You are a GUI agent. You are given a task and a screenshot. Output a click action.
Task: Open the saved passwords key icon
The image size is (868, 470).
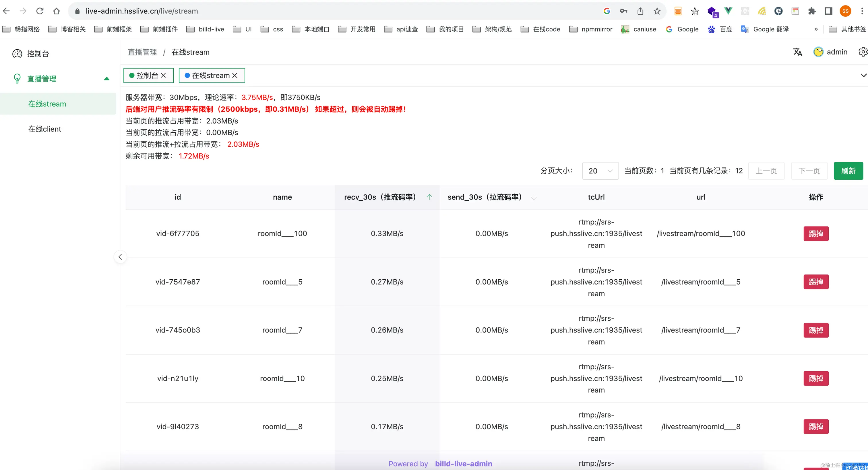coord(623,11)
